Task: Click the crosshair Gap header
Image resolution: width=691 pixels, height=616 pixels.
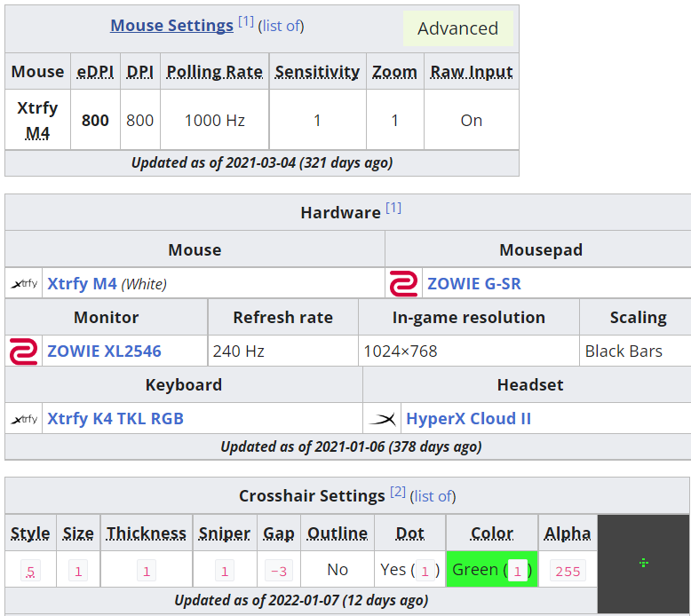Action: pos(279,533)
